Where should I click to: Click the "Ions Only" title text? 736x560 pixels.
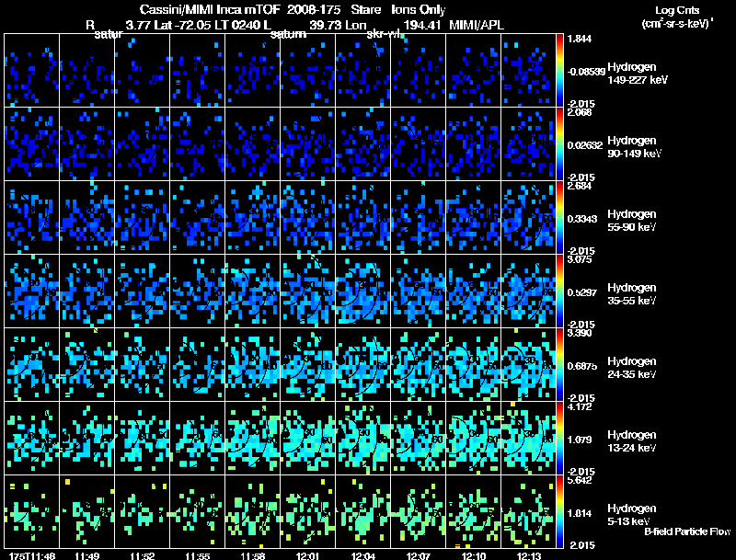click(419, 9)
